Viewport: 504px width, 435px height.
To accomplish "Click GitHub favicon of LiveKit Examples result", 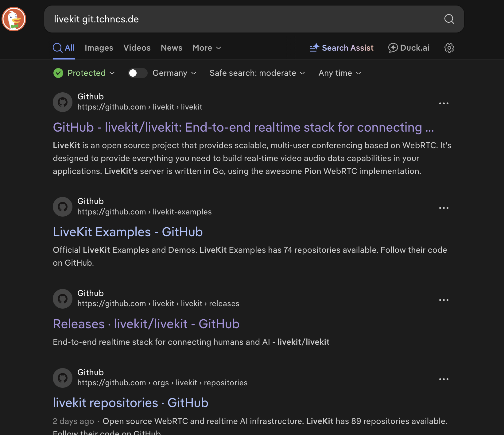I will point(63,207).
